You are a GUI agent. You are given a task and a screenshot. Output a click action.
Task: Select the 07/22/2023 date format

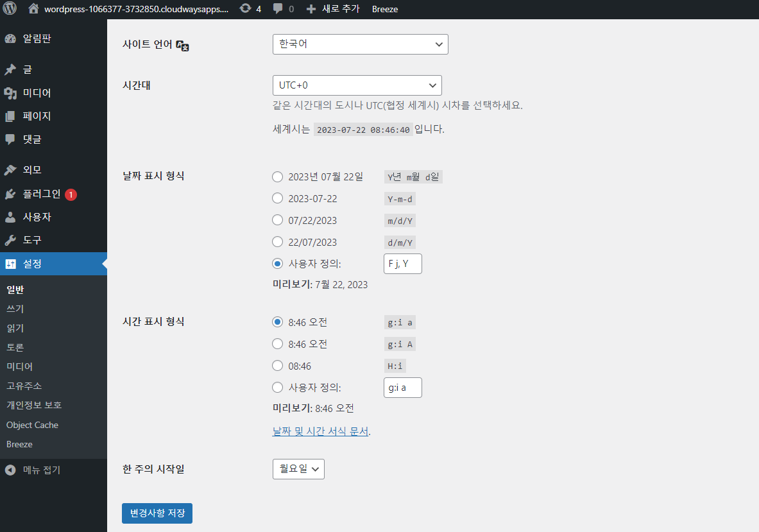tap(277, 219)
